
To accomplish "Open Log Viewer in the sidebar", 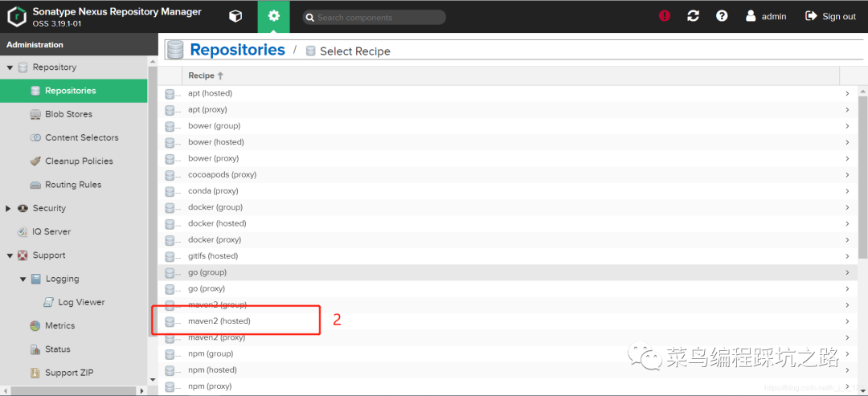I will tap(74, 303).
